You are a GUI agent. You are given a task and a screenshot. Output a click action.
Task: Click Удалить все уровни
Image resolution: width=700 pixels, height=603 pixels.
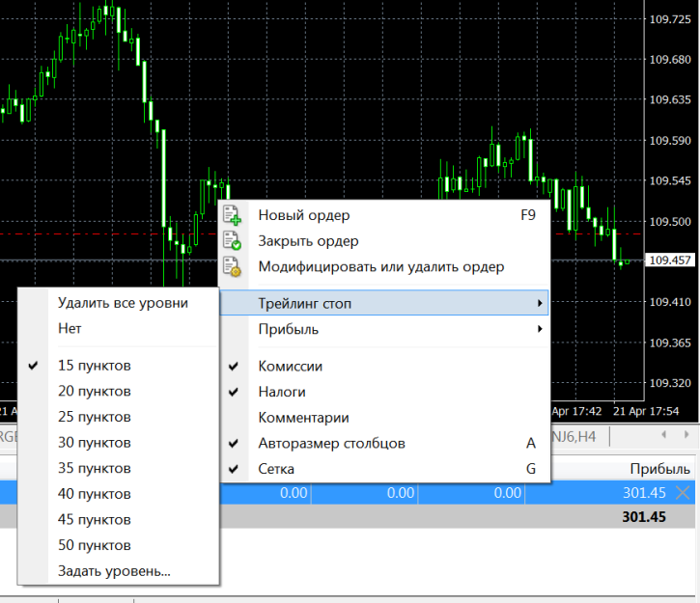[x=123, y=302]
